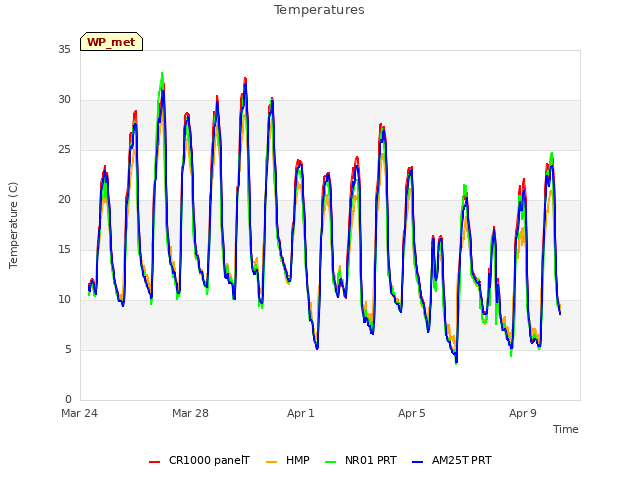The width and height of the screenshot is (640, 480).
Task: Click the Mar 24 x-axis label
Action: click(80, 413)
